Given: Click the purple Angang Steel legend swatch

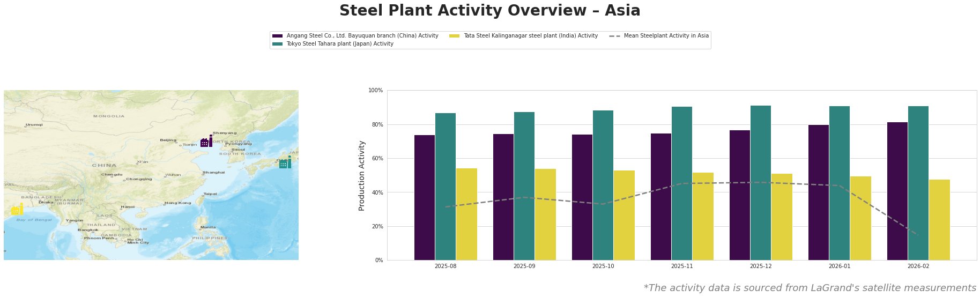Looking at the screenshot, I should coord(277,36).
